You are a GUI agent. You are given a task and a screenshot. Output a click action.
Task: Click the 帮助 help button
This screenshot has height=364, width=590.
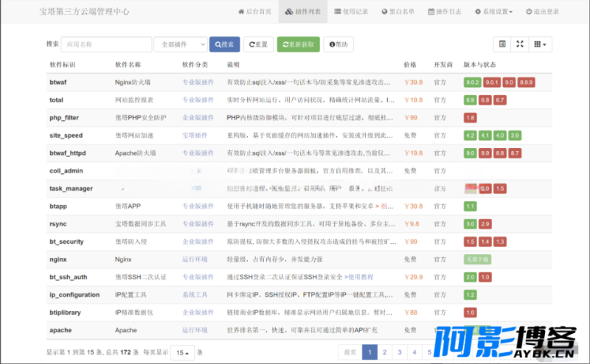tap(339, 44)
